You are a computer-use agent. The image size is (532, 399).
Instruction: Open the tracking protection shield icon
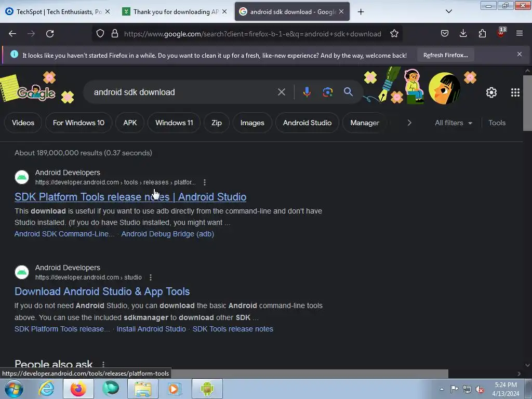[100, 34]
